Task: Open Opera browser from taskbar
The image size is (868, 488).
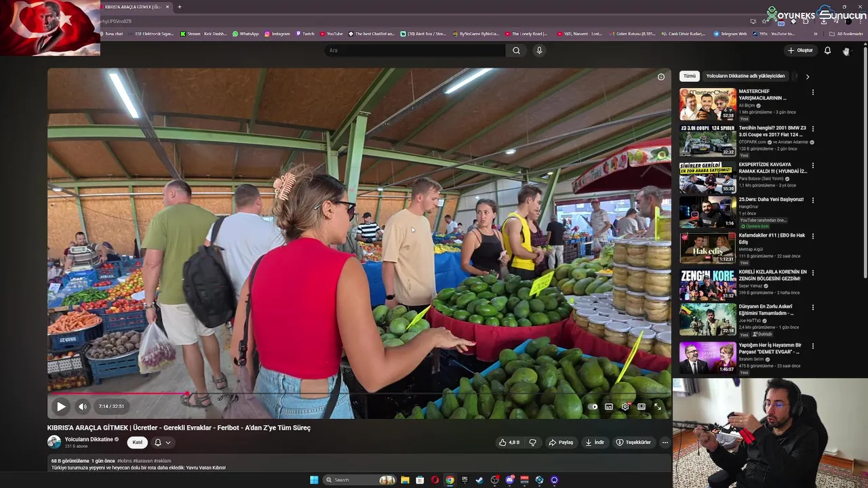Action: pos(435,480)
